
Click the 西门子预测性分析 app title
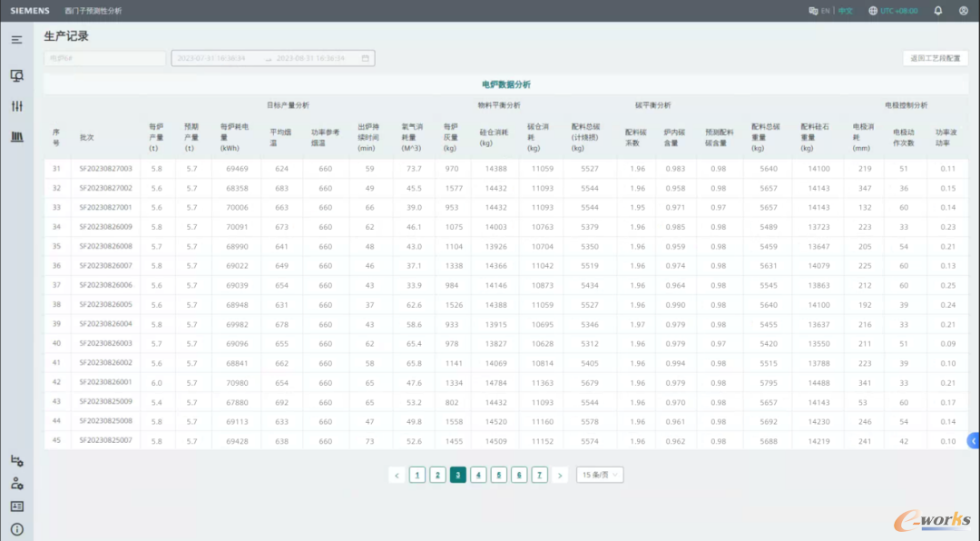pyautogui.click(x=93, y=11)
